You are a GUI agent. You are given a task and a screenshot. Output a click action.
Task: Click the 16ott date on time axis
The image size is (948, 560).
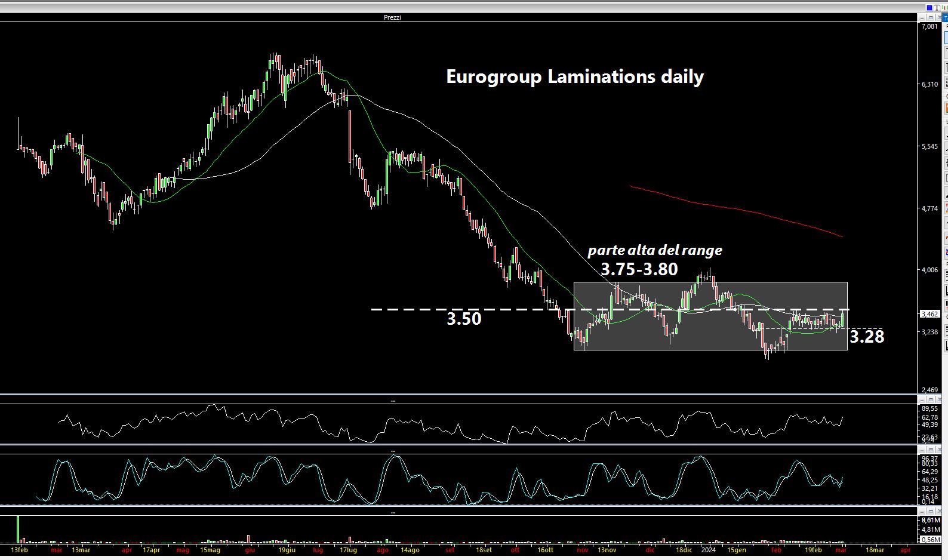point(546,550)
